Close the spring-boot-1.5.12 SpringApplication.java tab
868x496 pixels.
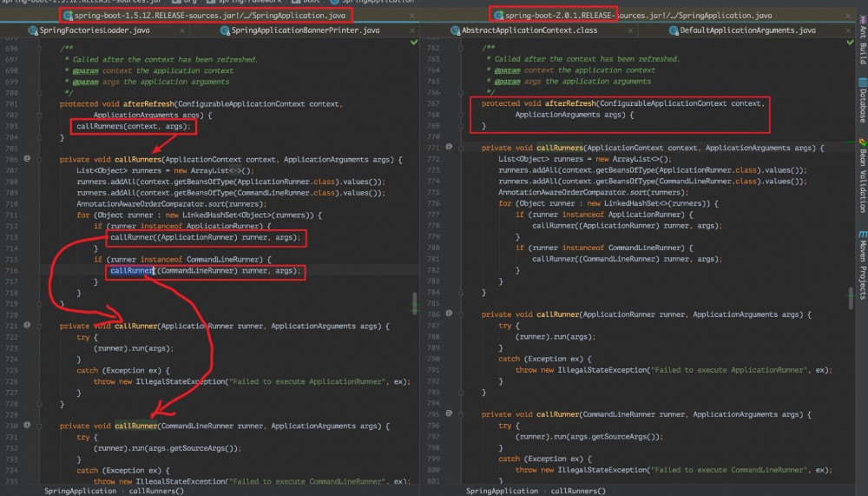411,17
